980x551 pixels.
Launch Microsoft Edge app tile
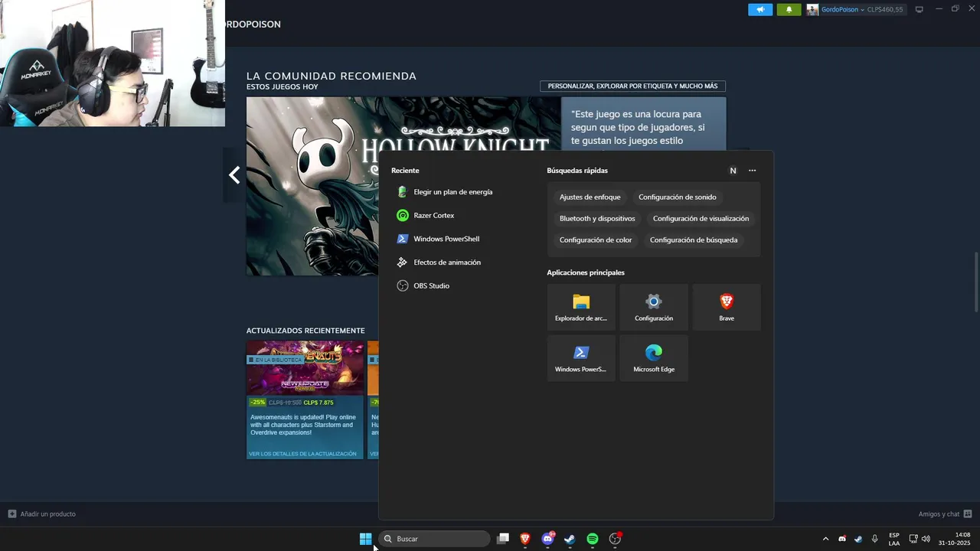[654, 358]
